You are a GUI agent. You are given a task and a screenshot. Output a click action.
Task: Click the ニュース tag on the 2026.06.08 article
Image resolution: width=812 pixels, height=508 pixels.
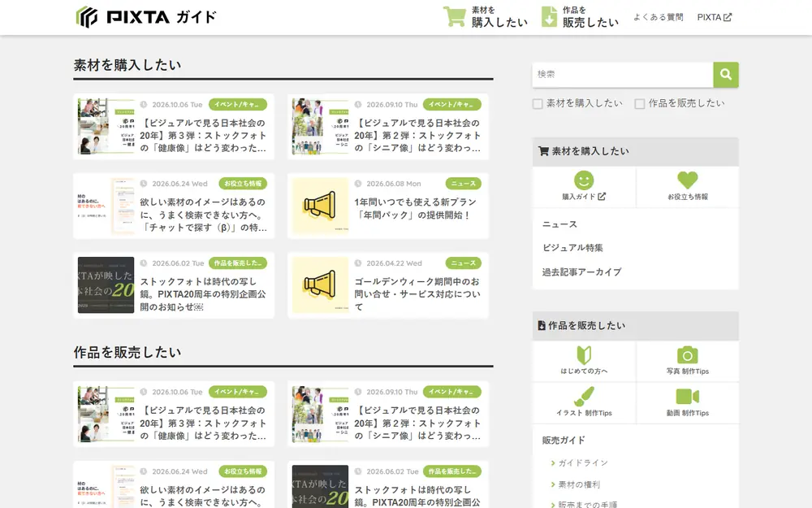(463, 184)
